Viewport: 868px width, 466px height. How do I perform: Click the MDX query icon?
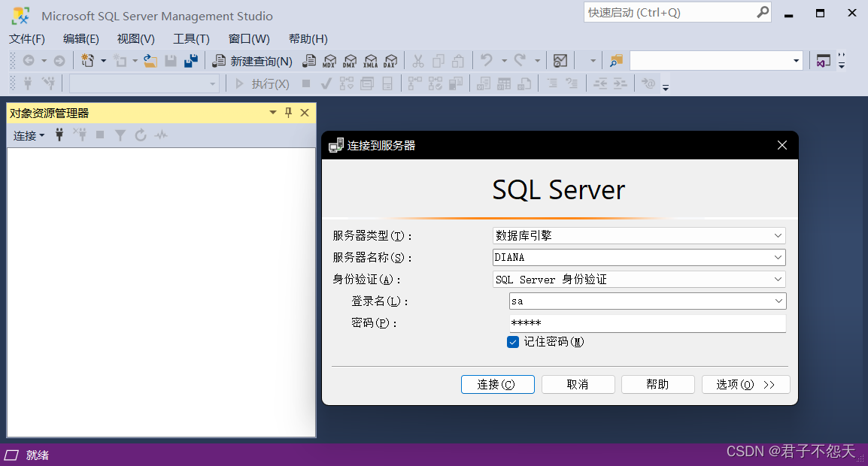tap(329, 61)
